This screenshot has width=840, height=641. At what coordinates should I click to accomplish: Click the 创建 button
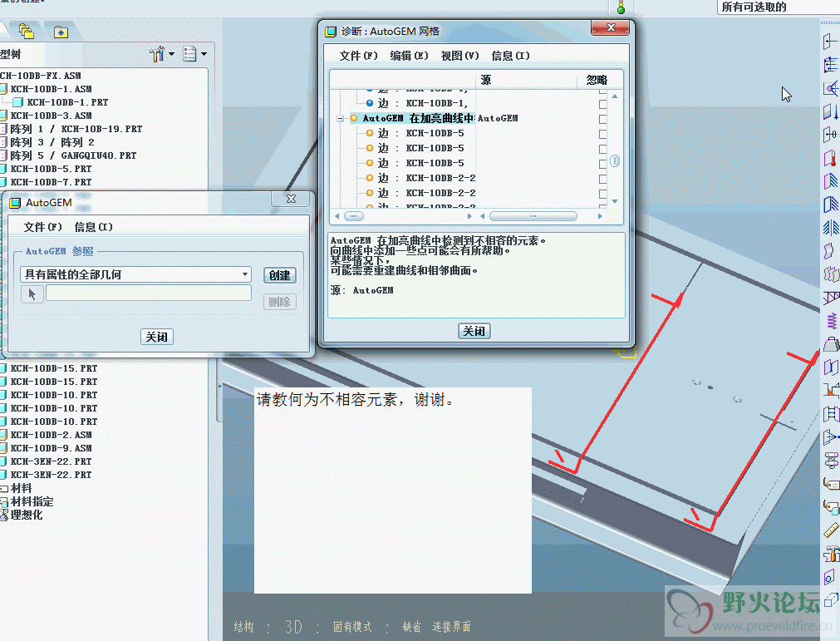coord(280,275)
